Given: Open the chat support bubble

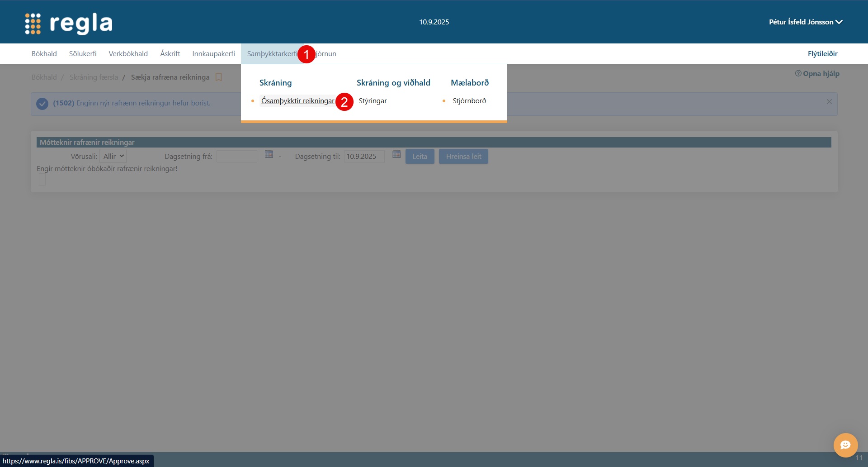Looking at the screenshot, I should coord(845,445).
